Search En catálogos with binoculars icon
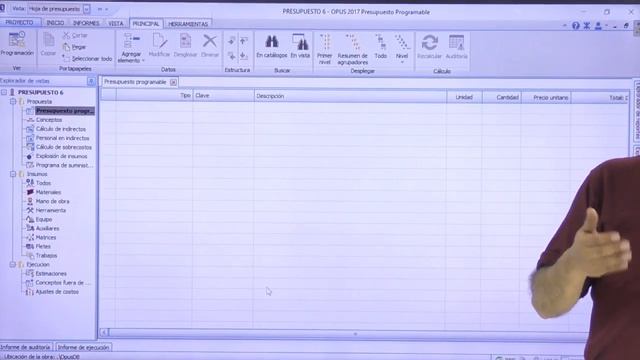This screenshot has height=360, width=640. tap(271, 46)
